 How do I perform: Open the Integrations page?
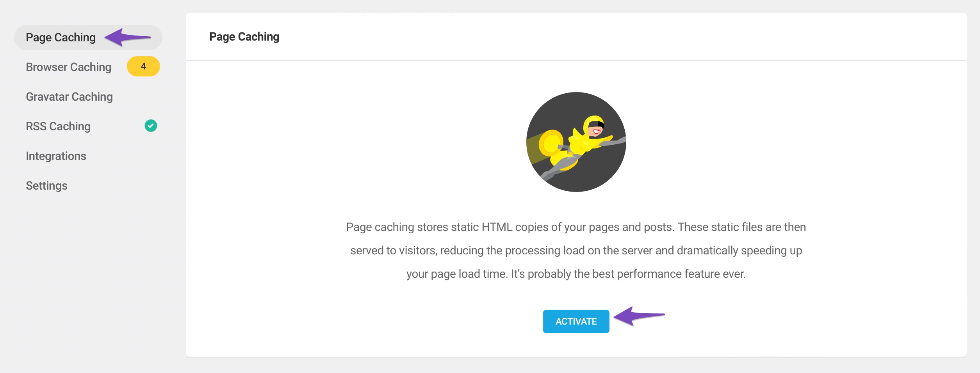[56, 156]
